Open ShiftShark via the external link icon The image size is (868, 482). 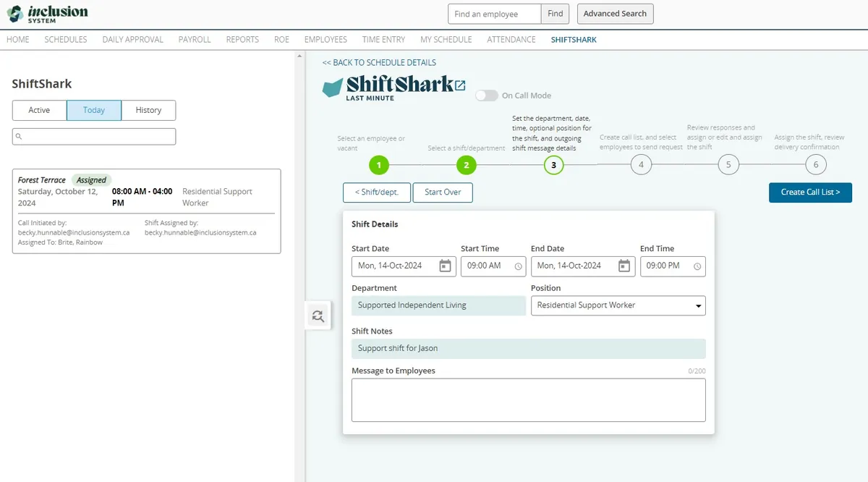[461, 86]
